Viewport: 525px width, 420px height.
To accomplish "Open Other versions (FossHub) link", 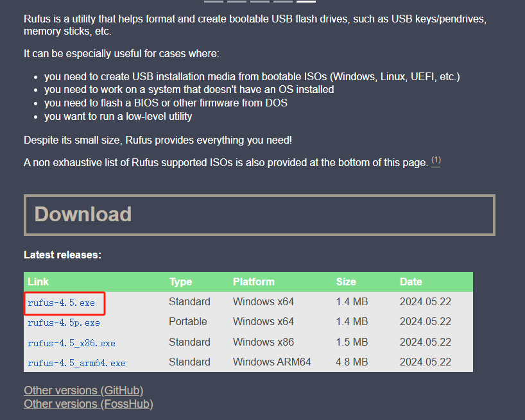I will pyautogui.click(x=89, y=404).
